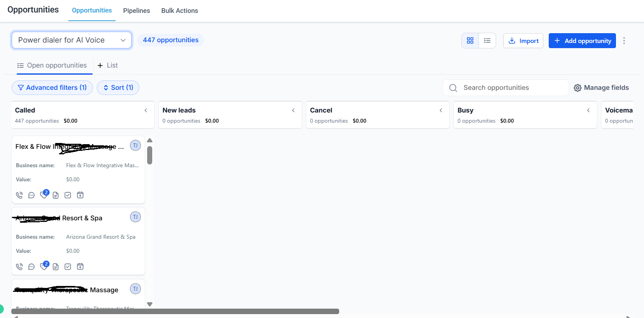Open the Arizona Grand Resort & Spa card title
Viewport: 644px width, 318px height.
pos(59,218)
